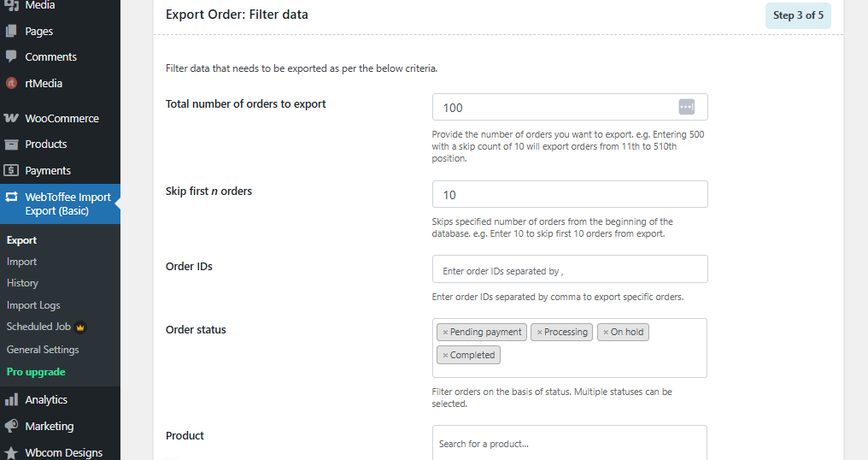
Task: Click the Marketing megaphone icon
Action: pos(12,426)
